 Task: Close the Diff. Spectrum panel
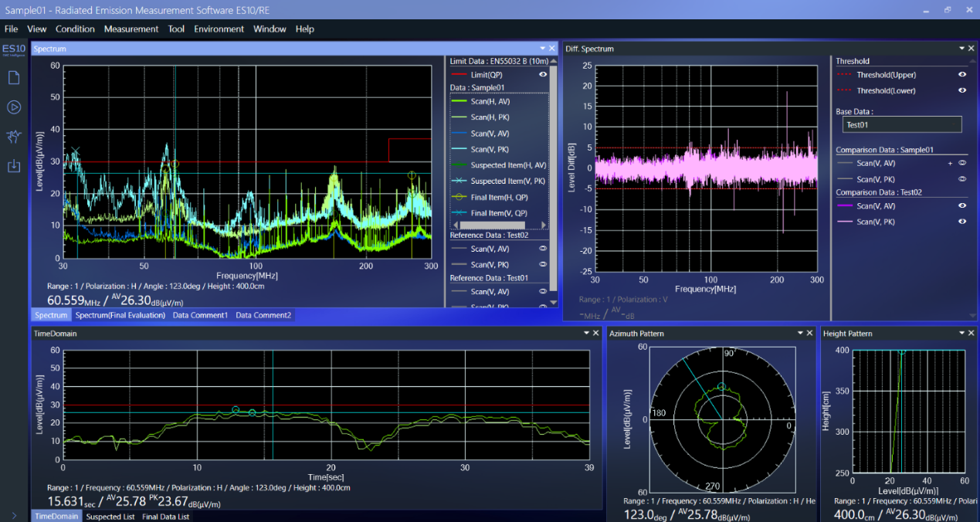pyautogui.click(x=972, y=49)
